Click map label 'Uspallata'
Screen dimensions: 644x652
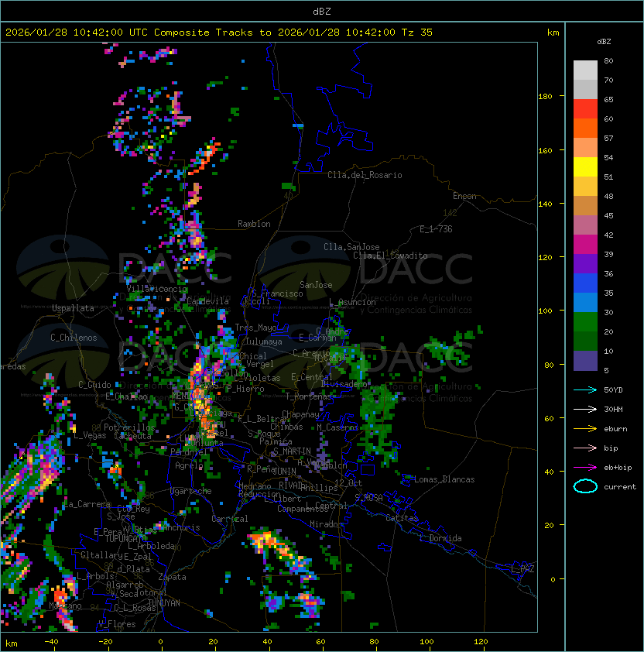pyautogui.click(x=73, y=308)
